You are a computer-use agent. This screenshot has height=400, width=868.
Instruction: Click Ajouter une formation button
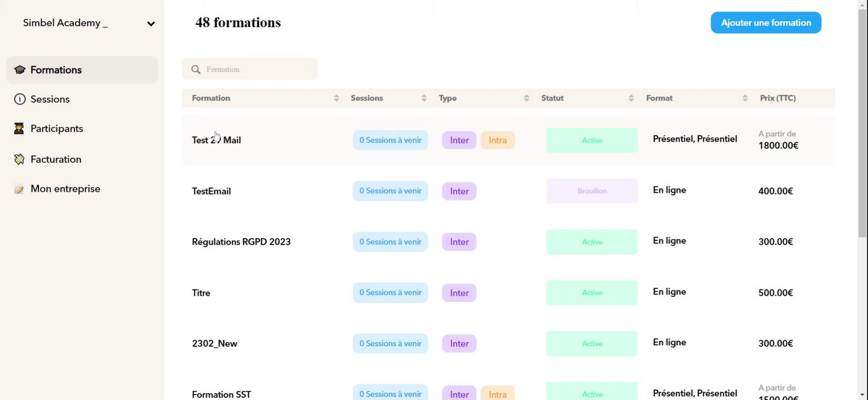[x=765, y=23]
